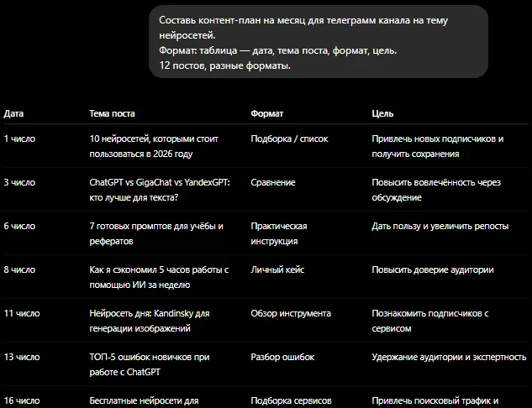Click topic 'Как я сэкономил 5 часов работы'
Image resolution: width=532 pixels, height=408 pixels.
(159, 277)
